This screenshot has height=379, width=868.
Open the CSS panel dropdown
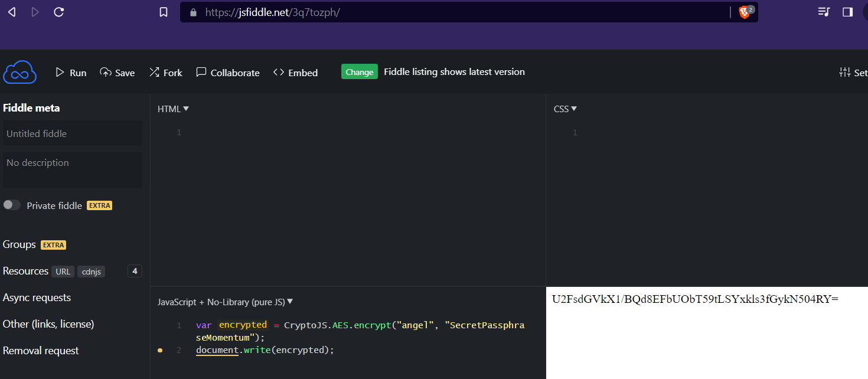click(574, 109)
